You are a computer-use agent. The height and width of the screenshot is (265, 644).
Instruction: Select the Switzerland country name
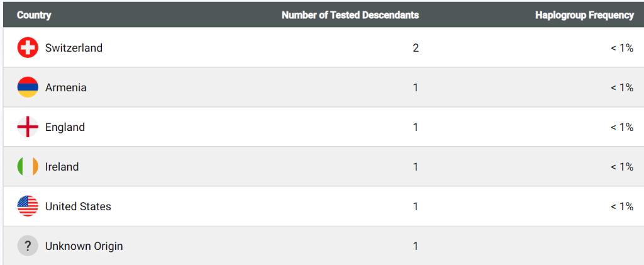coord(74,48)
